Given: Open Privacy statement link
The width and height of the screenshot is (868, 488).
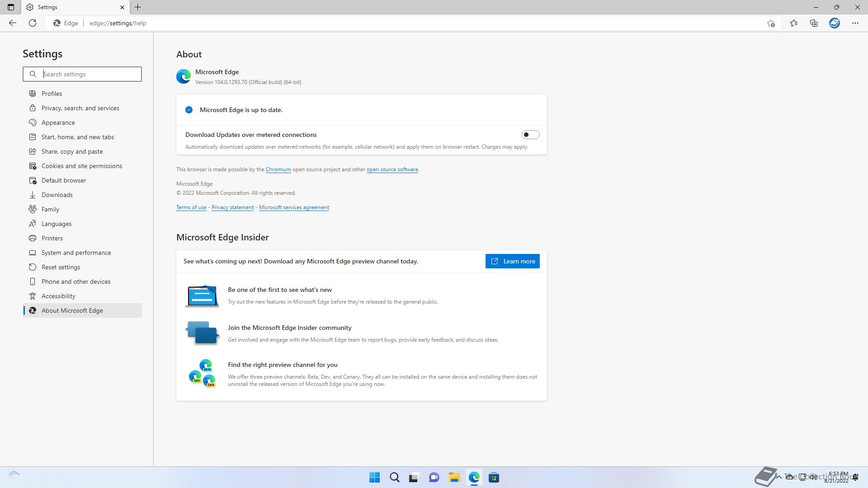Looking at the screenshot, I should (x=232, y=207).
